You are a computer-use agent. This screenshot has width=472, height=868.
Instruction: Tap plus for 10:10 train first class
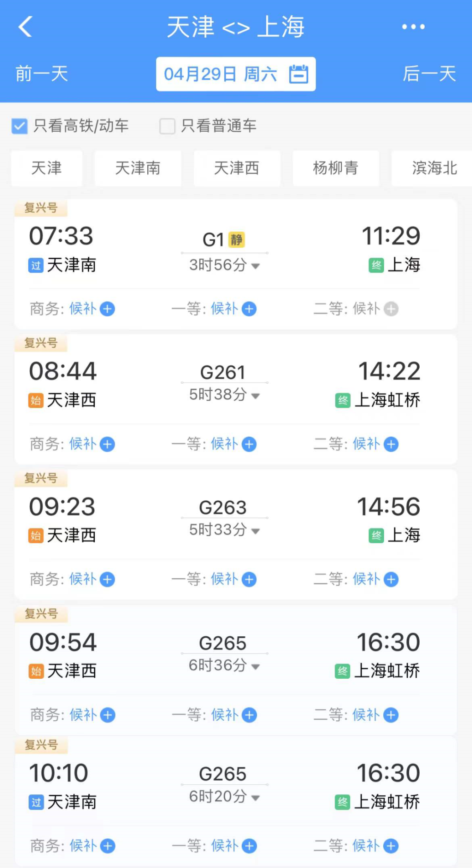pos(249,846)
